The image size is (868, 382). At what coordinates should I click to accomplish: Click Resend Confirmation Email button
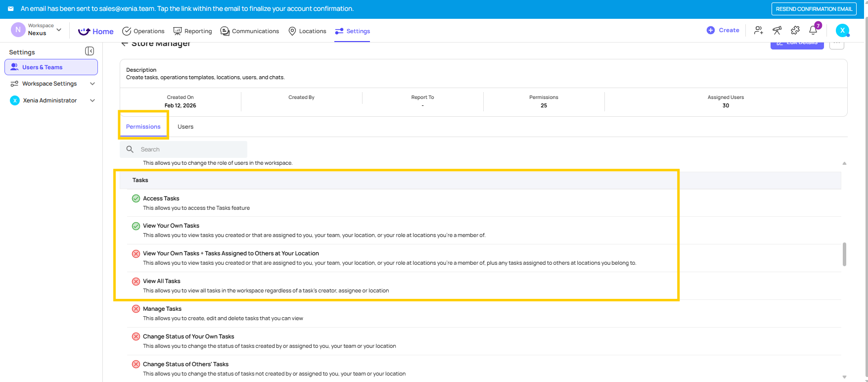814,9
